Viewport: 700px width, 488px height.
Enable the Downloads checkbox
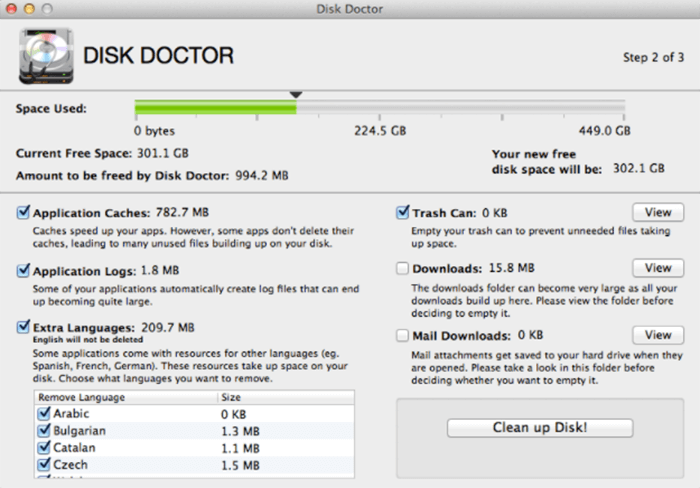402,268
